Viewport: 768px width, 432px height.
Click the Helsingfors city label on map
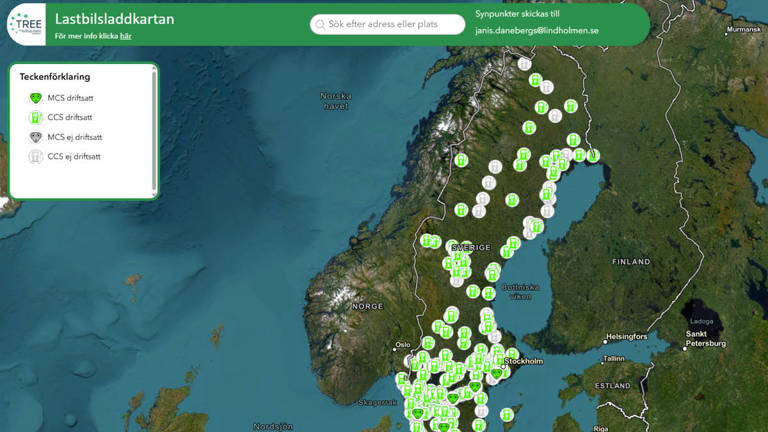pos(627,337)
